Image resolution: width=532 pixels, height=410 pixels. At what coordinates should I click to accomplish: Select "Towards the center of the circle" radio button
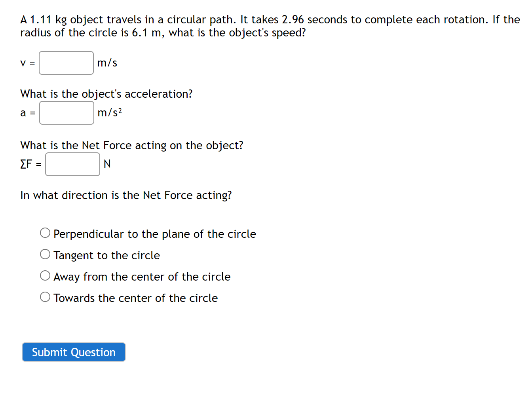click(x=45, y=296)
